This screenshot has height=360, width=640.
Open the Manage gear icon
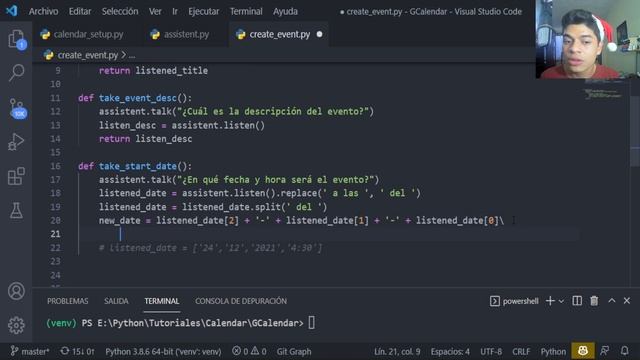(16, 325)
